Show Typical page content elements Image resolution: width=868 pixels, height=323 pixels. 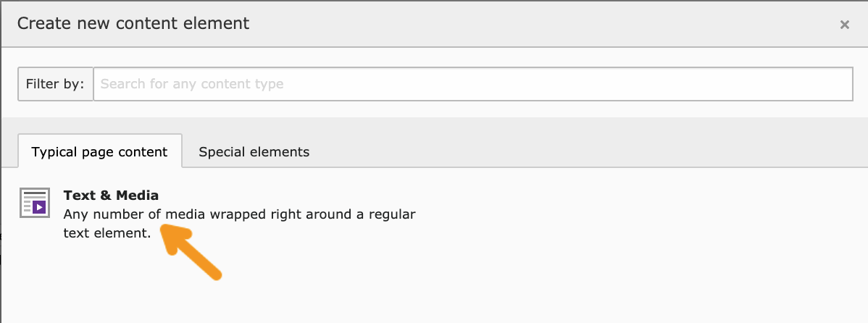[99, 152]
